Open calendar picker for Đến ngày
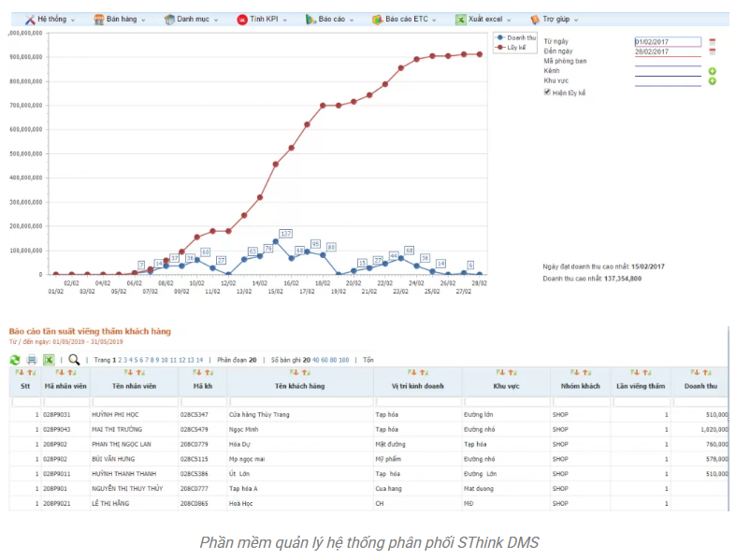The width and height of the screenshot is (736, 560). [712, 52]
